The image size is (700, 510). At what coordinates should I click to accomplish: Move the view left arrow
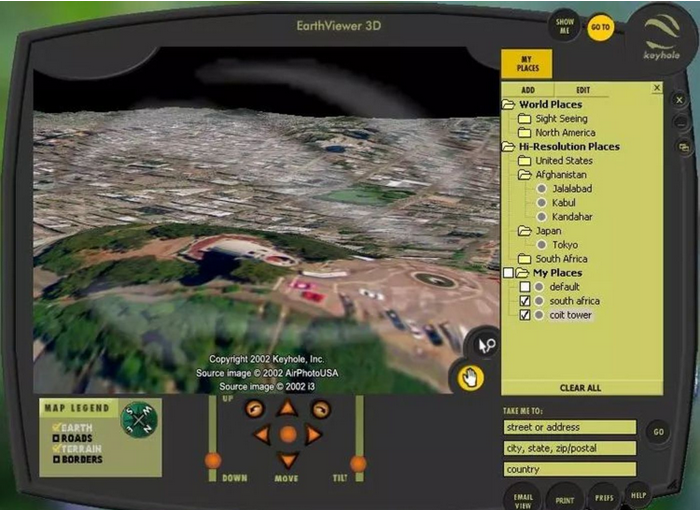262,434
